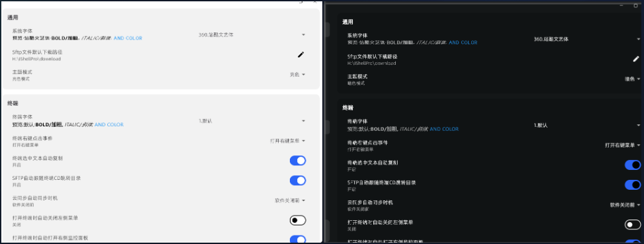The width and height of the screenshot is (644, 244).
Task: Edit Sftp download path in dark window
Action: coord(636,59)
